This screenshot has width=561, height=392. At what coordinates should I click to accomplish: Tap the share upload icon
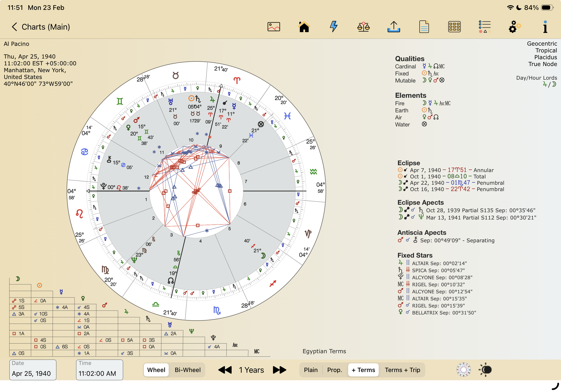click(394, 27)
